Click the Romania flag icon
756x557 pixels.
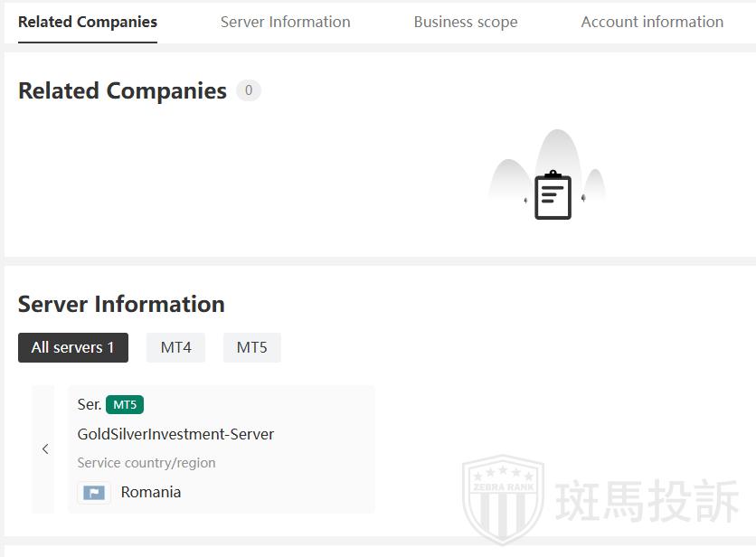click(94, 493)
